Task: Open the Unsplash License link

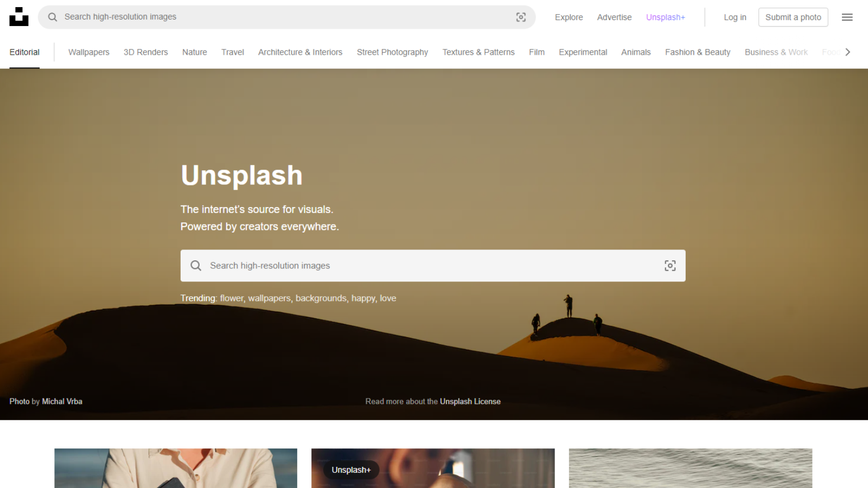Action: coord(470,401)
